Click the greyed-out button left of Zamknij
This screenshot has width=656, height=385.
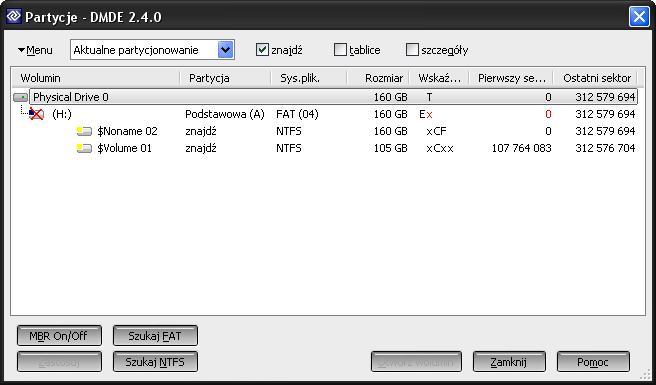tap(416, 362)
